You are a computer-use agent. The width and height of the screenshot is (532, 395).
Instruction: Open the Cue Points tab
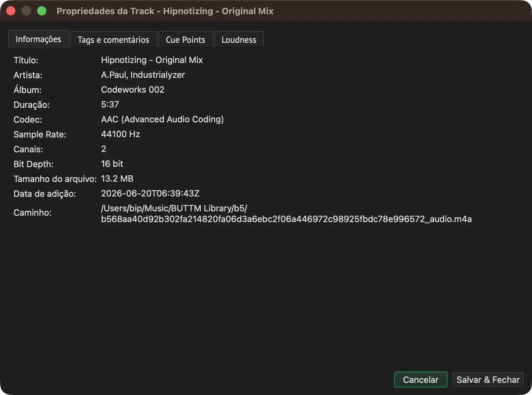[x=186, y=40]
